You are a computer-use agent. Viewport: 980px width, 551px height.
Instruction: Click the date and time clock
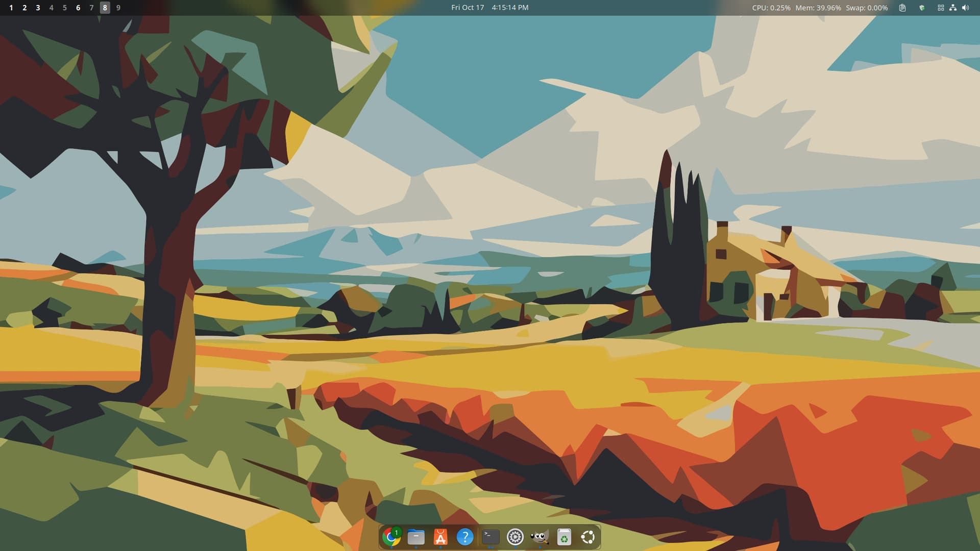pos(489,8)
